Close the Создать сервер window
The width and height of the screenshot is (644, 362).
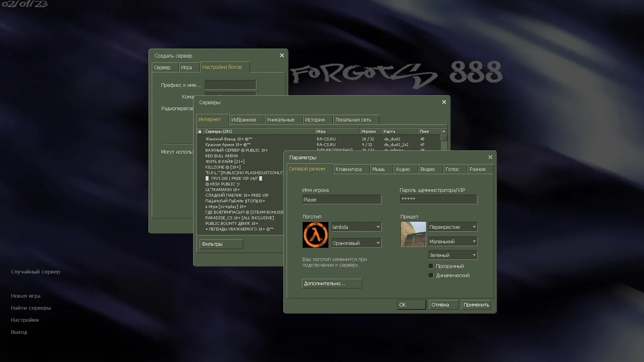pyautogui.click(x=282, y=56)
